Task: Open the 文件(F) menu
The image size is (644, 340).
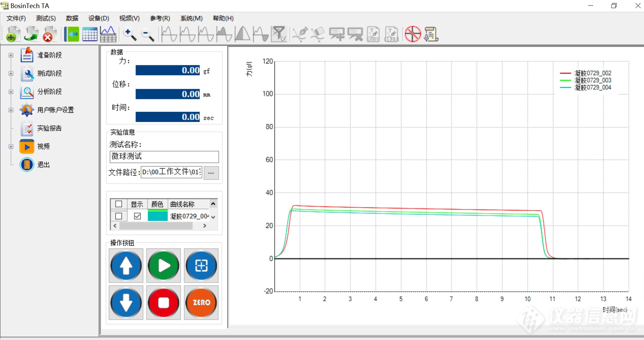Action: pyautogui.click(x=16, y=18)
